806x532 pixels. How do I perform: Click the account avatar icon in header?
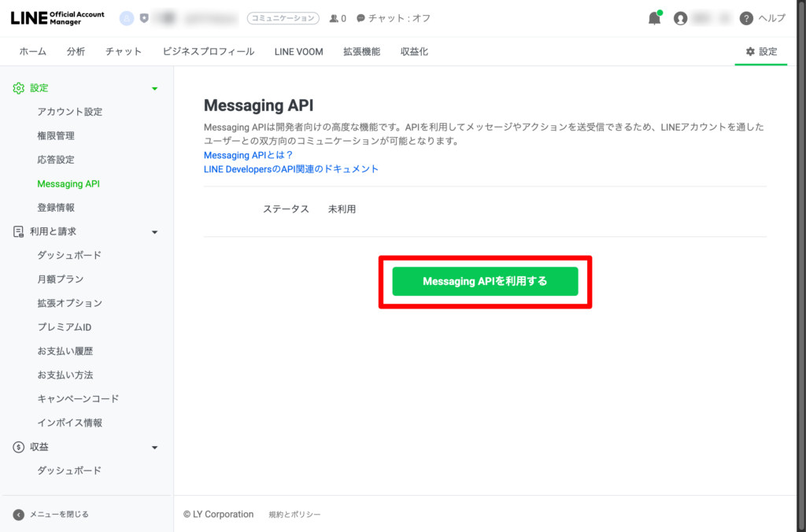(x=127, y=18)
